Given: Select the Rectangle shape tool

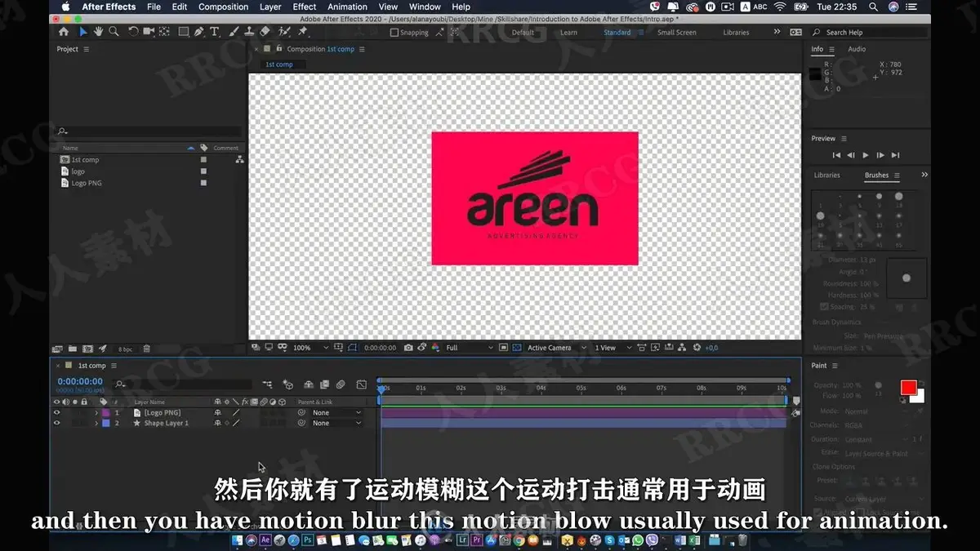Looking at the screenshot, I should [184, 32].
